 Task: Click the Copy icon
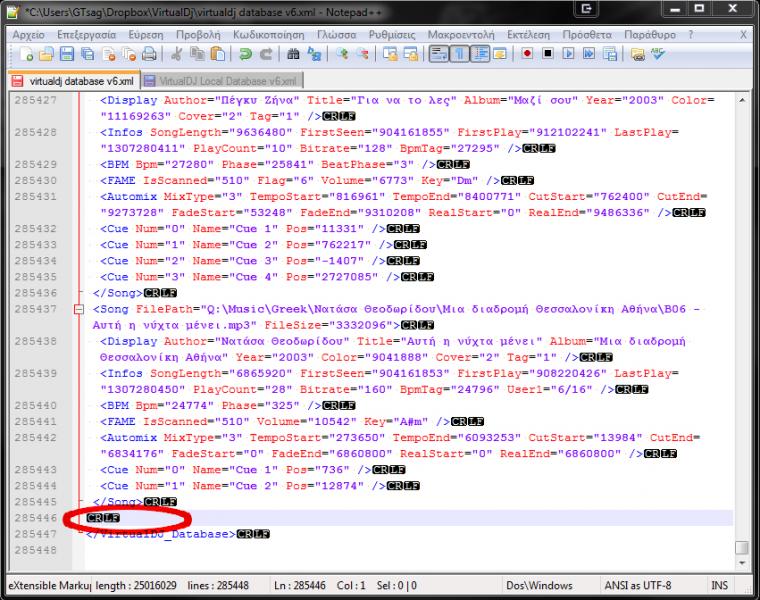(x=197, y=54)
